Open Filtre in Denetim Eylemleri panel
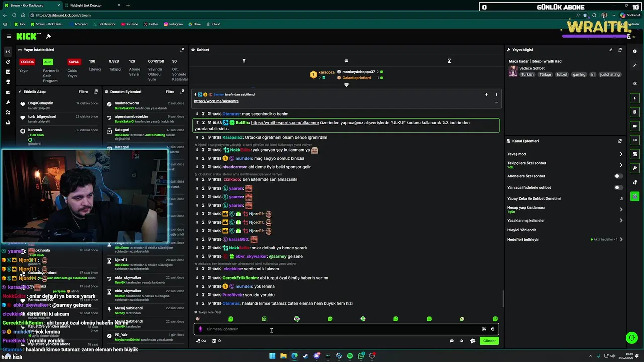The height and width of the screenshot is (362, 644). (x=170, y=92)
